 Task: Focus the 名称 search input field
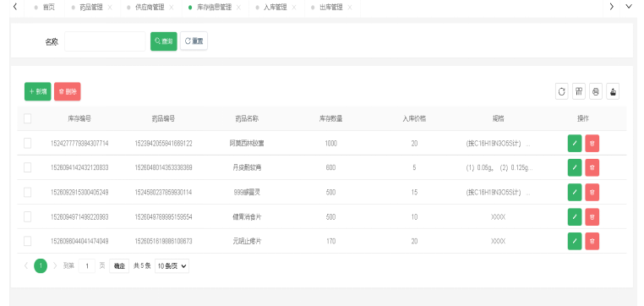click(105, 41)
